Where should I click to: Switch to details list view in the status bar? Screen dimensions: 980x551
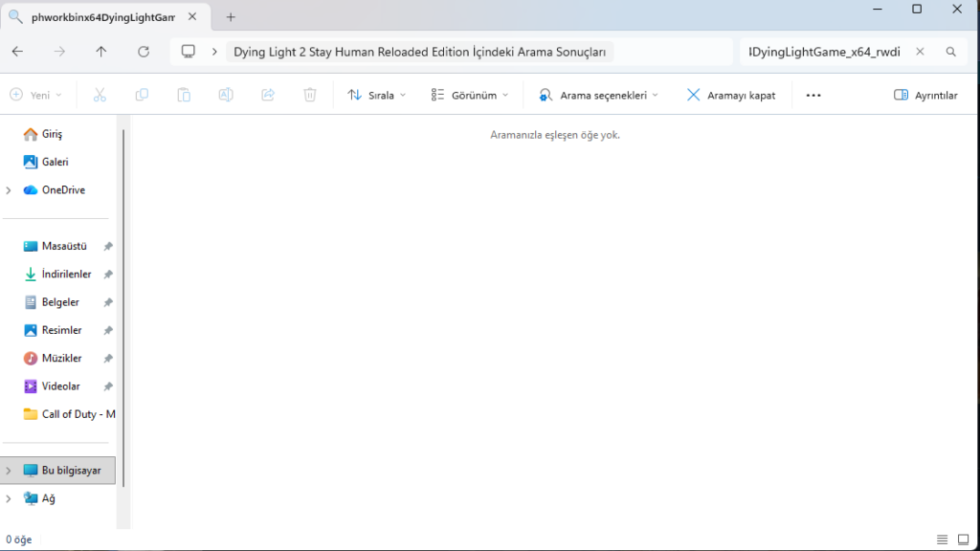(x=942, y=540)
